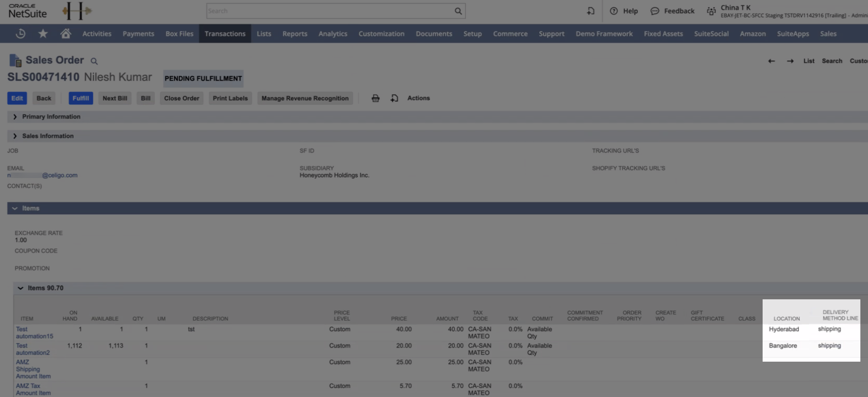Open the Box Files menu
Screen dimensions: 868x397
(179, 34)
